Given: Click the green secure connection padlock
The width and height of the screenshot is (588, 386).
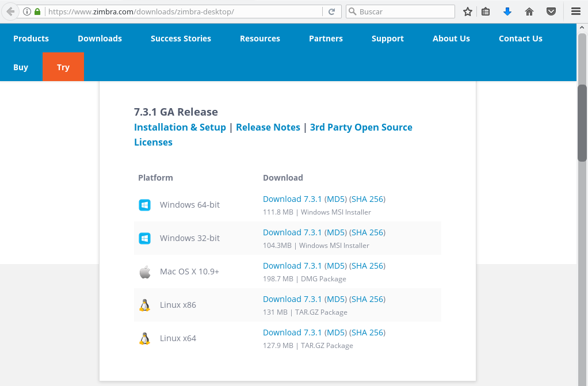Looking at the screenshot, I should [x=37, y=12].
